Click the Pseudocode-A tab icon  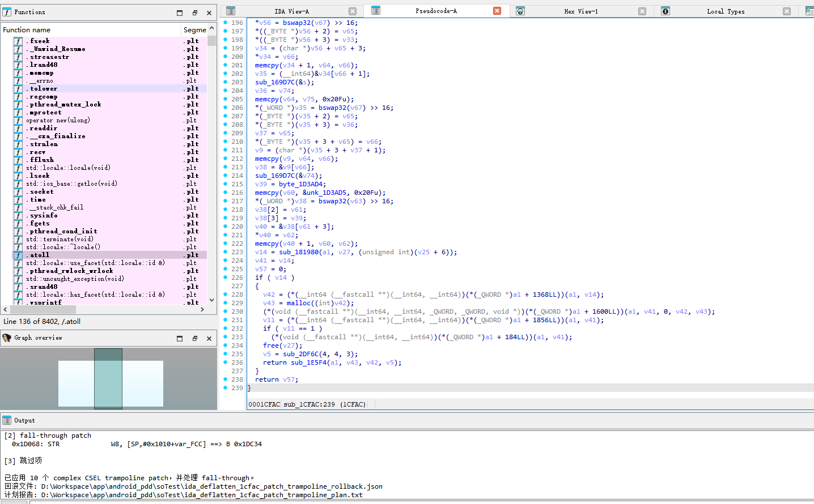coord(375,11)
